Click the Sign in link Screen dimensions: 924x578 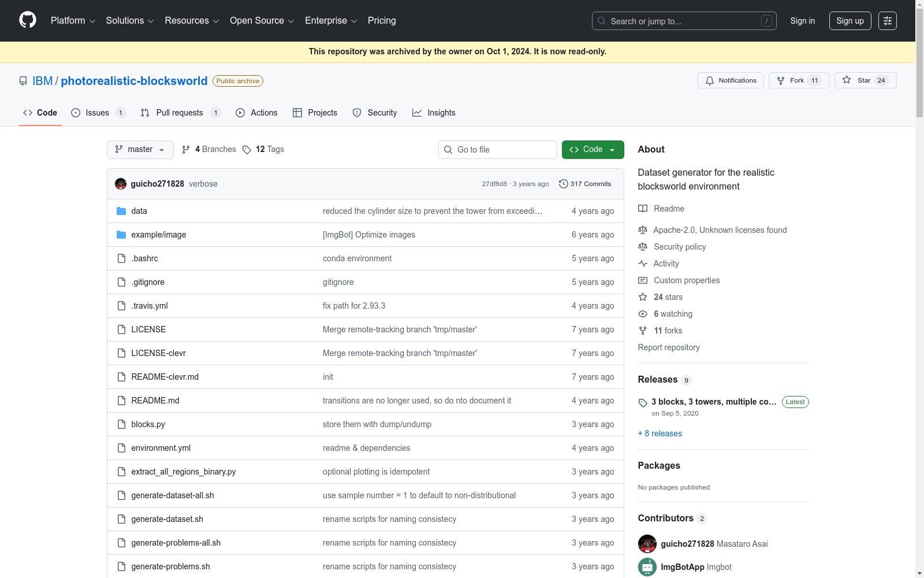click(x=803, y=21)
